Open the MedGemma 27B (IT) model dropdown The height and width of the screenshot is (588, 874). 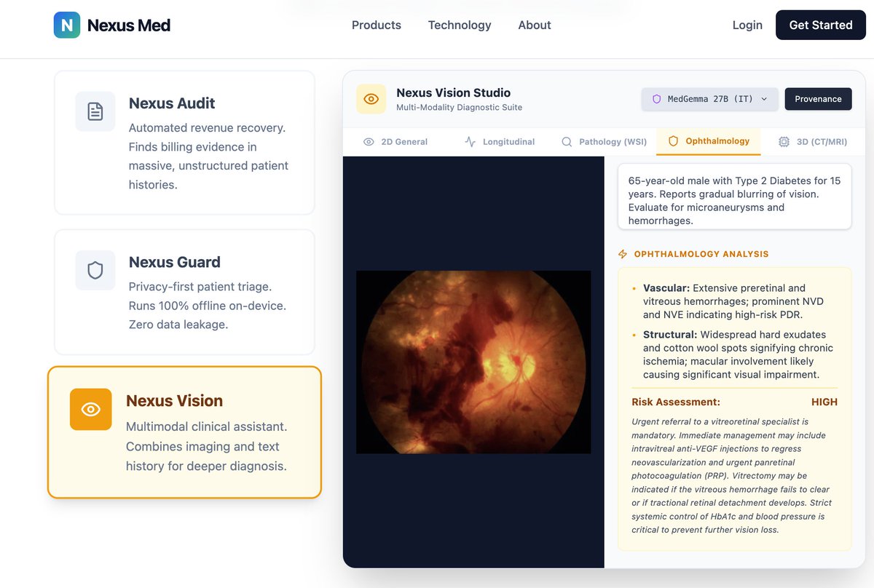709,99
